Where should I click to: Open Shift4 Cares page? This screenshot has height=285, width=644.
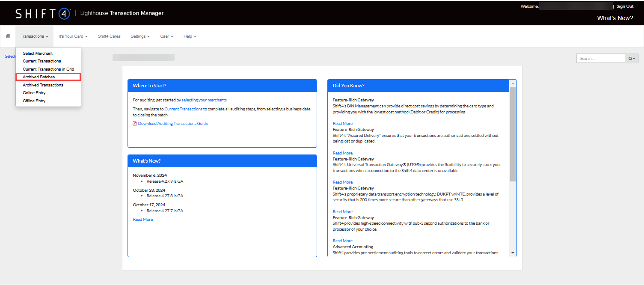tap(109, 36)
